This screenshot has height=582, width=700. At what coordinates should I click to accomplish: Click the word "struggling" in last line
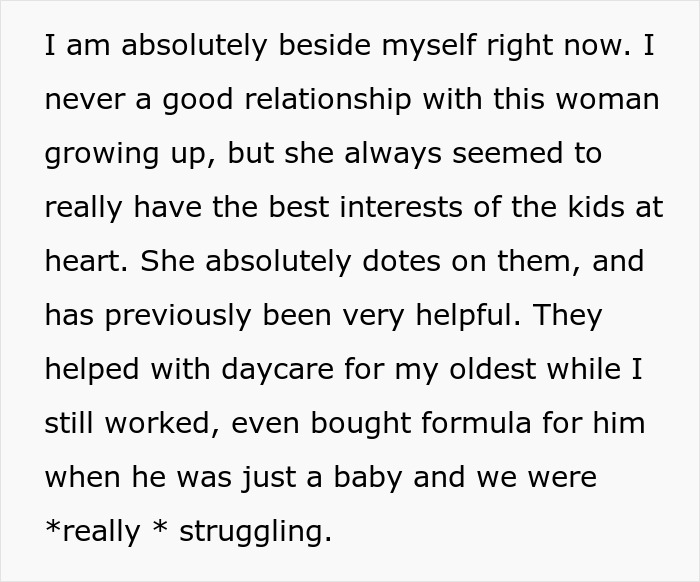[x=253, y=531]
